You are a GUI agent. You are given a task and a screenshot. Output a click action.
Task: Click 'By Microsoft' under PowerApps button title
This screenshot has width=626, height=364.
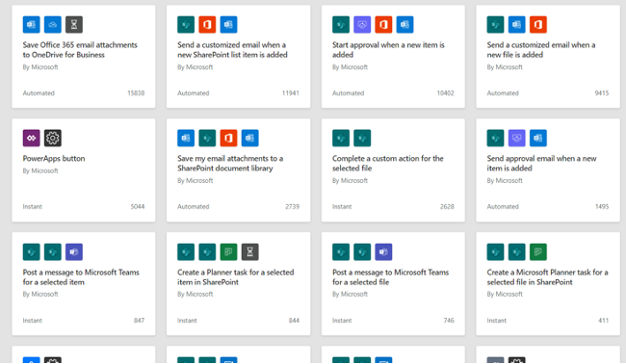(x=40, y=170)
